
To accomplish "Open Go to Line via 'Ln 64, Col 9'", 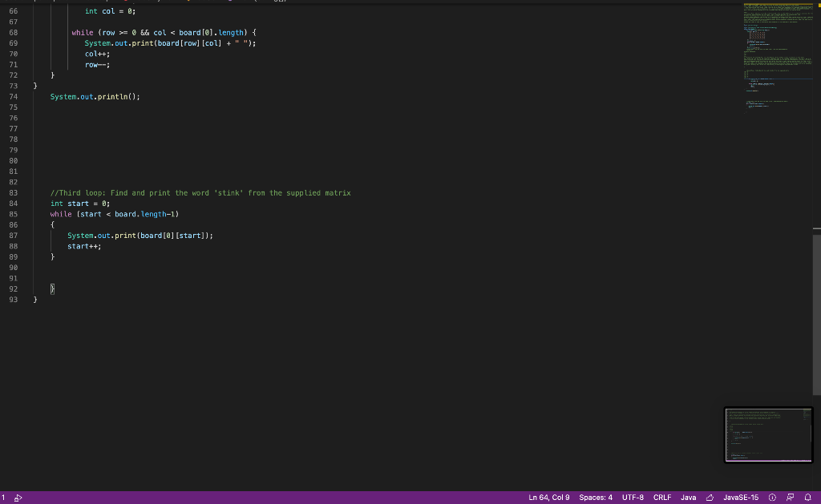I will click(548, 498).
